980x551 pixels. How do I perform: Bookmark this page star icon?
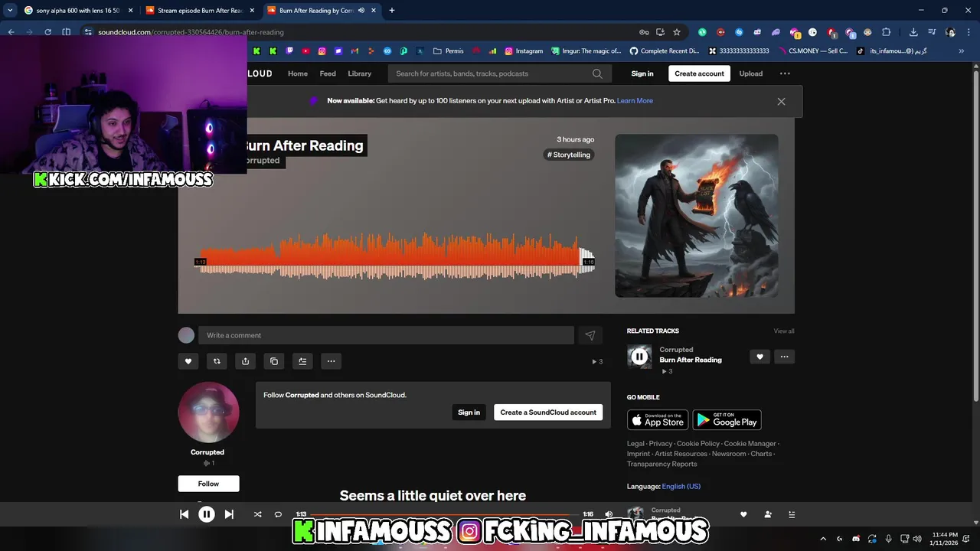[677, 32]
